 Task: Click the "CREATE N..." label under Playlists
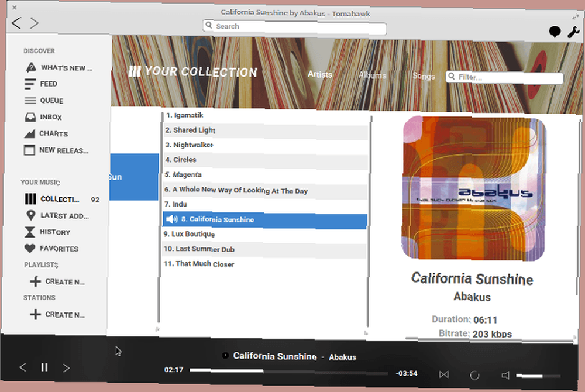(x=66, y=281)
